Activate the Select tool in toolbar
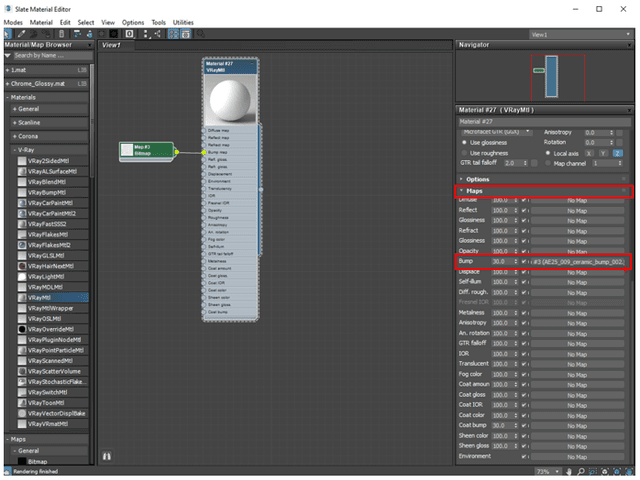The height and width of the screenshot is (480, 640). point(8,34)
